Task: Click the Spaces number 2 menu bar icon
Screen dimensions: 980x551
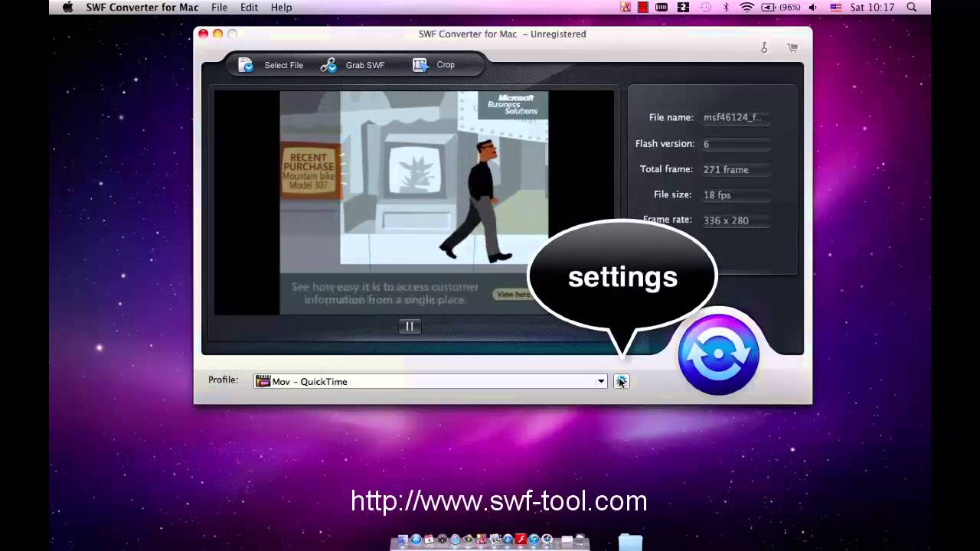Action: [x=683, y=7]
